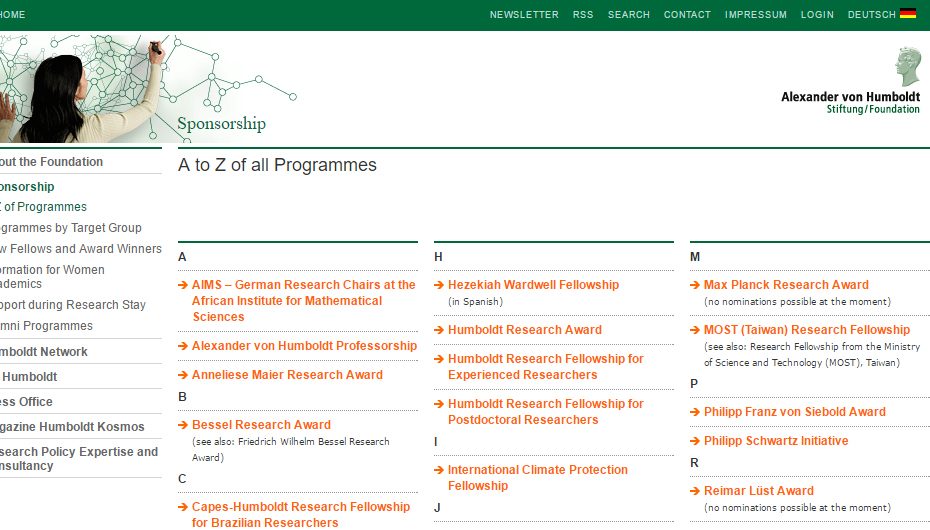Click the 'see also: Friedrich Wilhelm Bessel' note
Image resolution: width=930 pixels, height=530 pixels.
291,449
